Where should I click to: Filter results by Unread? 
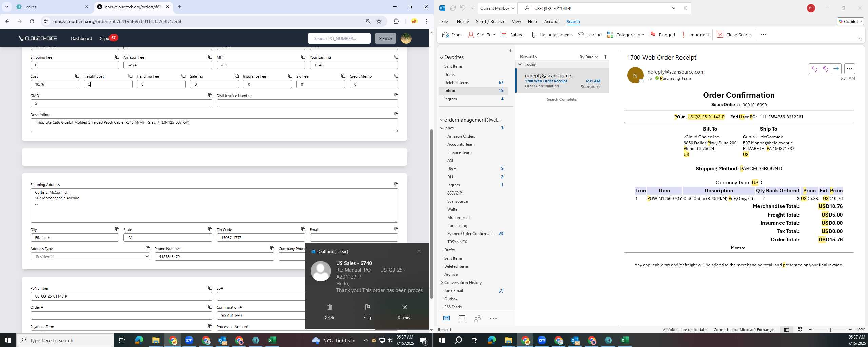[590, 35]
